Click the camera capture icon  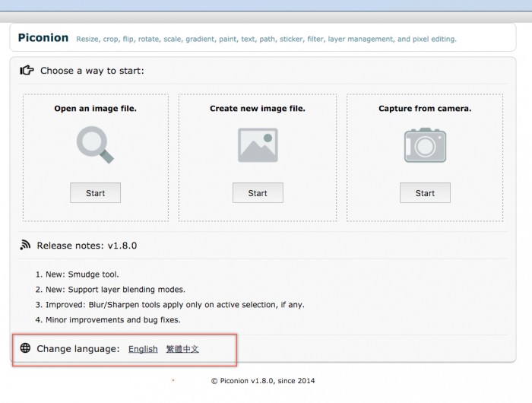(425, 144)
